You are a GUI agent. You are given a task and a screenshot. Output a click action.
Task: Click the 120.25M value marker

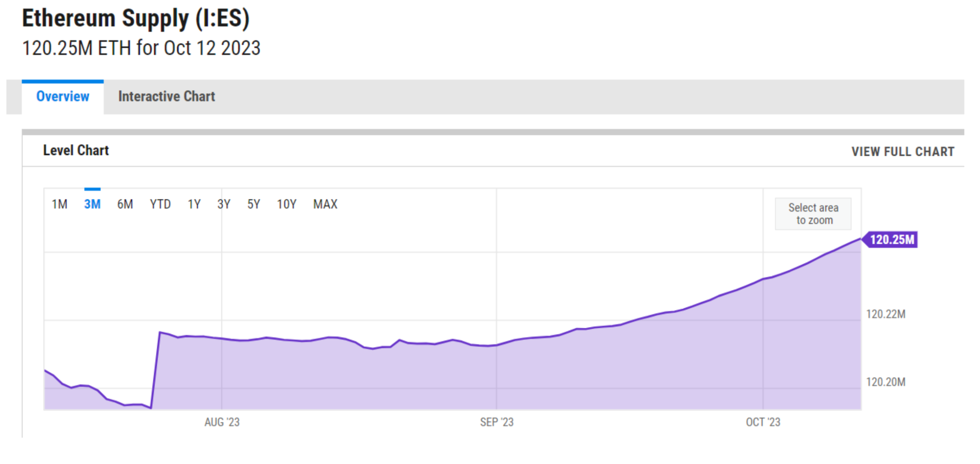point(890,240)
